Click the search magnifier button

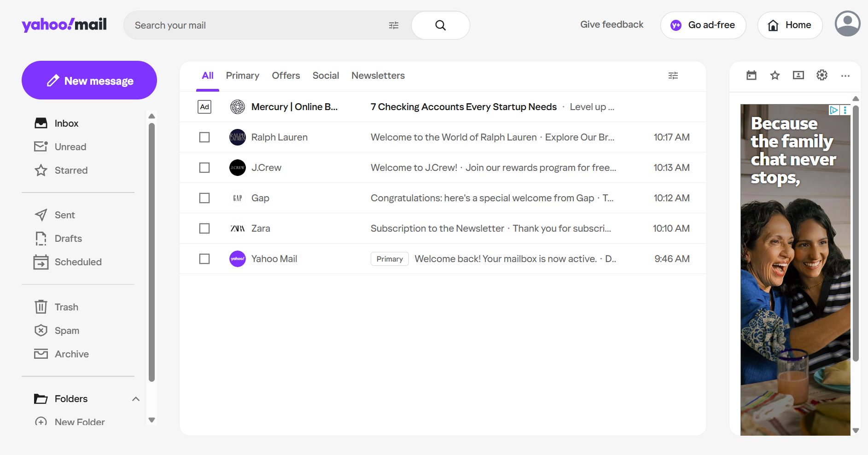pyautogui.click(x=440, y=25)
